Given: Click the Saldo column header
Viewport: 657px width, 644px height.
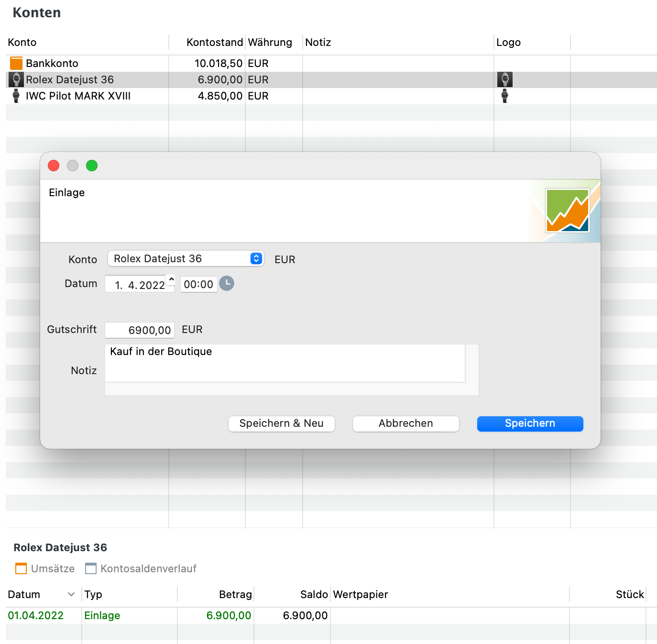Looking at the screenshot, I should click(292, 594).
